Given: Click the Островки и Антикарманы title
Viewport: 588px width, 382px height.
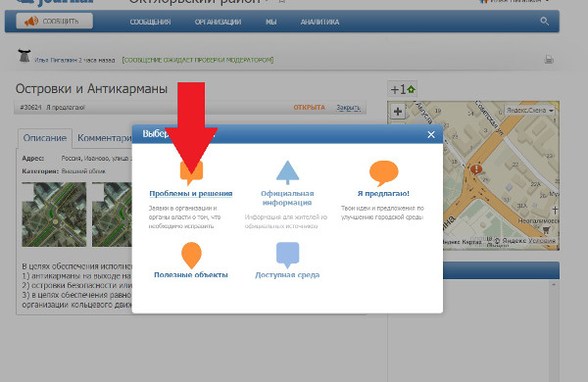Looking at the screenshot, I should (91, 89).
